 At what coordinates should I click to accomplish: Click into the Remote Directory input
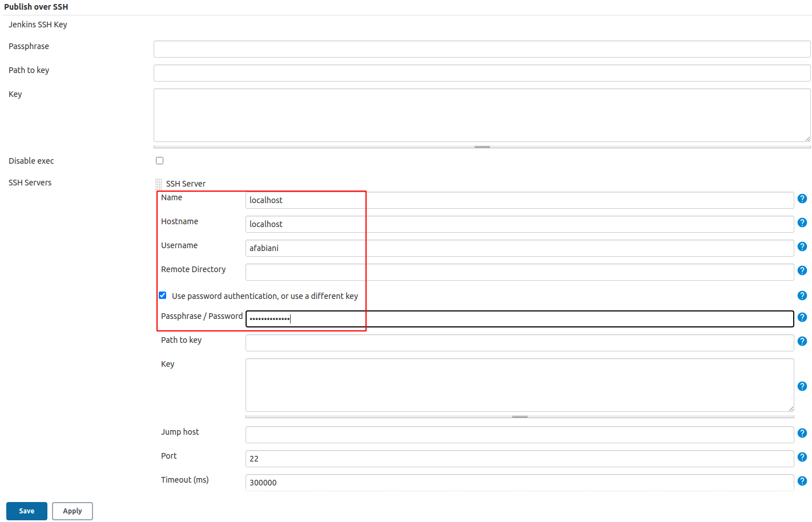519,272
